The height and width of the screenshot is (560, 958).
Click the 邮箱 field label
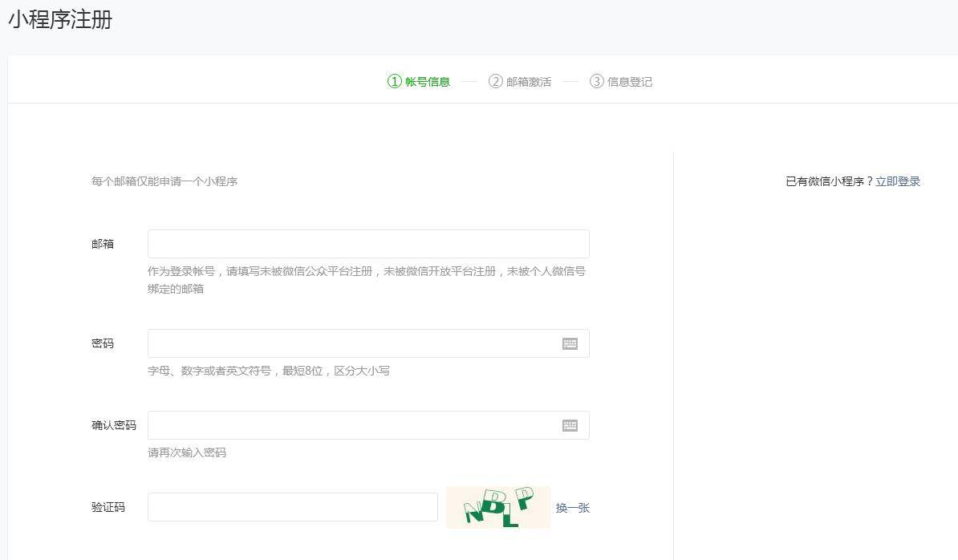click(x=103, y=244)
